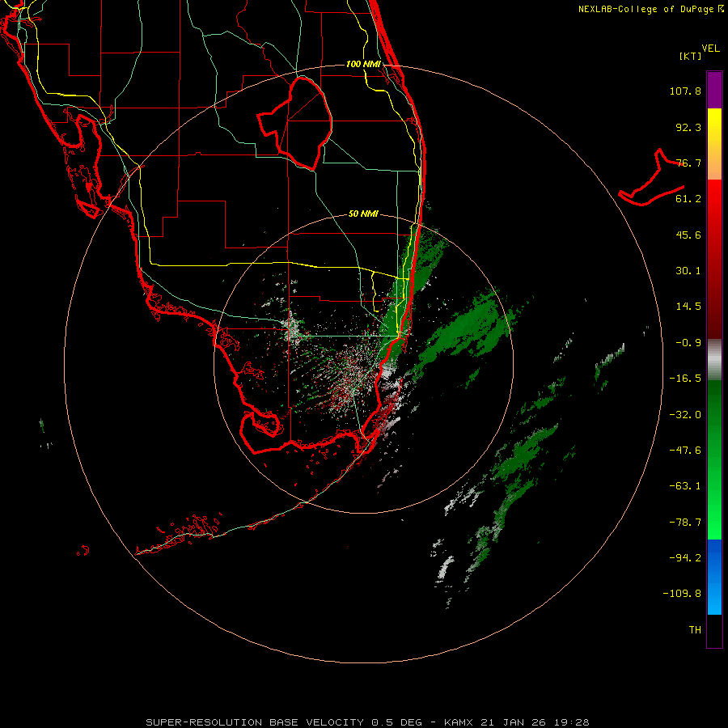Click the 76.7 velocity scale value

click(688, 163)
